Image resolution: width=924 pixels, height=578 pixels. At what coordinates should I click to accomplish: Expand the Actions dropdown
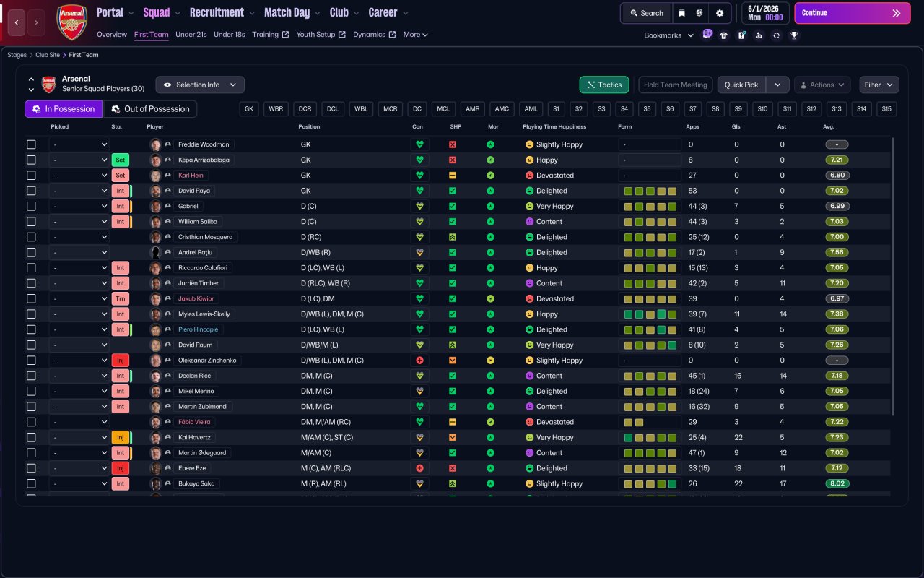point(823,85)
